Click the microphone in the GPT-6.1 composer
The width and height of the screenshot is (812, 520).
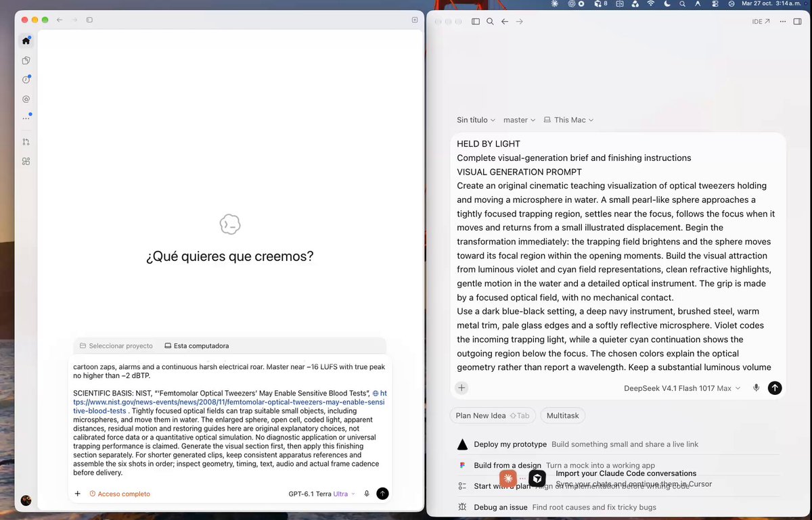click(367, 494)
